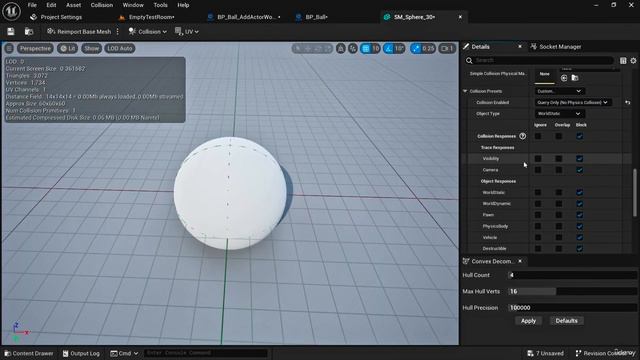This screenshot has width=640, height=360.
Task: Open the UV toolbar dropdown
Action: point(187,31)
